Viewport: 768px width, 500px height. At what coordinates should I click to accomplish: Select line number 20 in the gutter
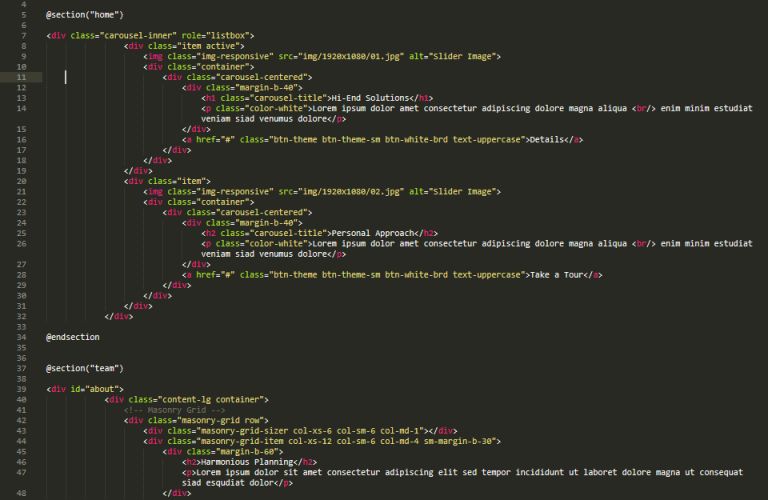(22, 181)
